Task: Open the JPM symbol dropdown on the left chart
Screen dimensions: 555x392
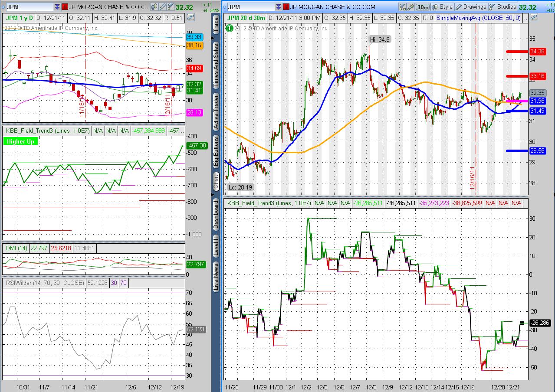Action: pos(58,7)
